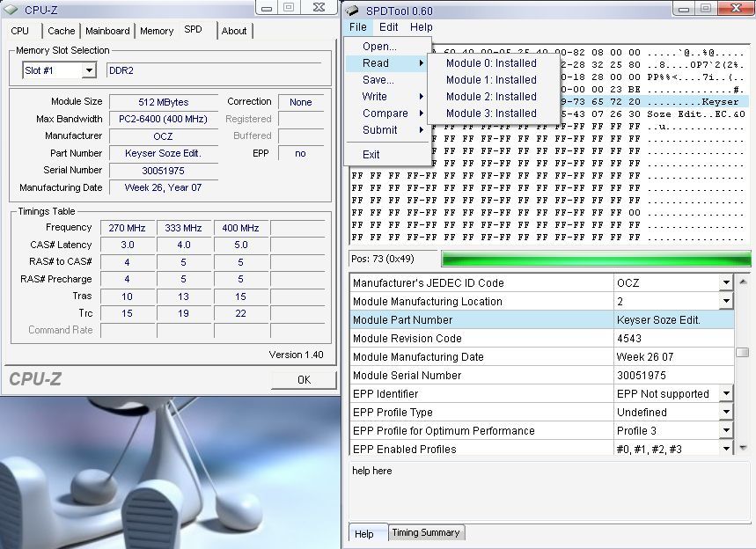Screen dimensions: 756x549
Task: Click the Module Part Number value field
Action: point(673,320)
